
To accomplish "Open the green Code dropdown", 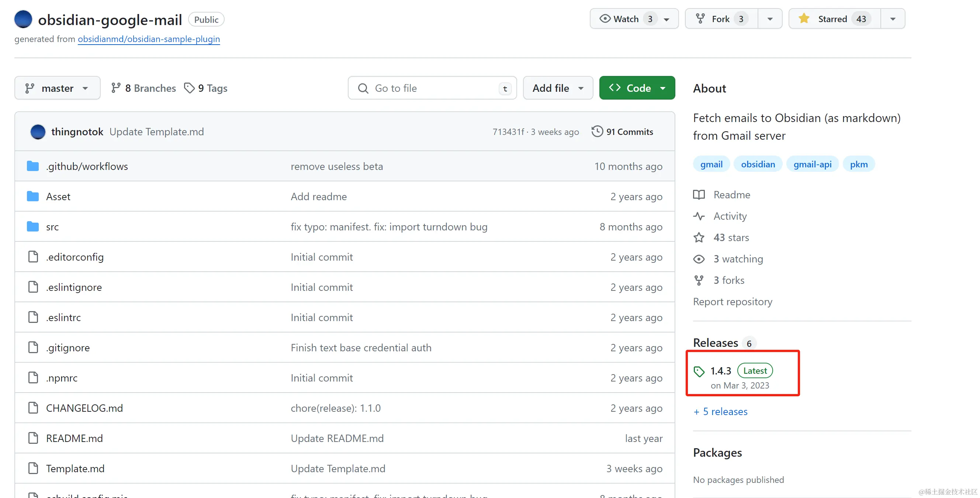I will coord(637,88).
